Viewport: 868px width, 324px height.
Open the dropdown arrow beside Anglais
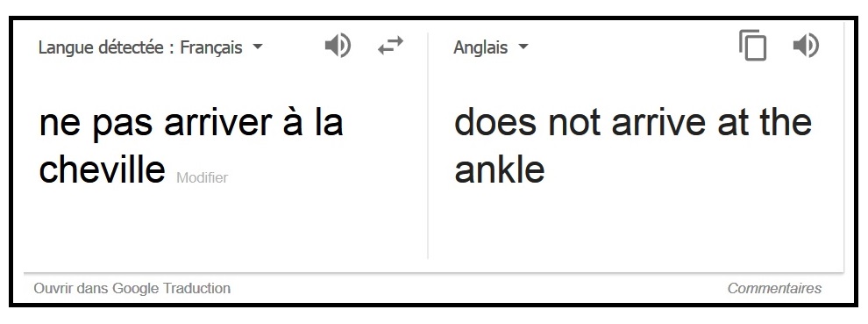523,47
